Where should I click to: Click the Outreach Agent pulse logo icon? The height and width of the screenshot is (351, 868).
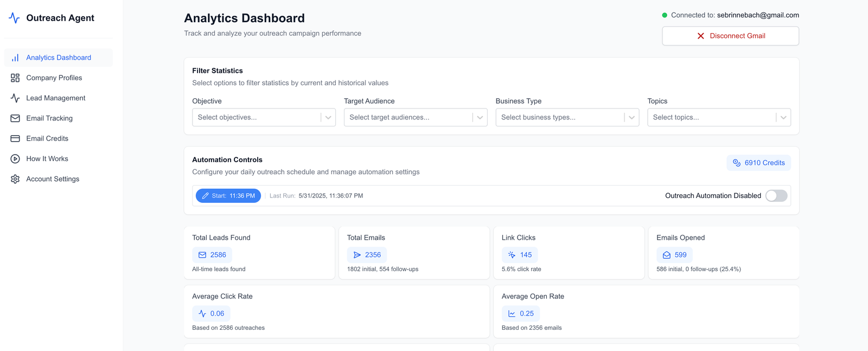tap(15, 18)
